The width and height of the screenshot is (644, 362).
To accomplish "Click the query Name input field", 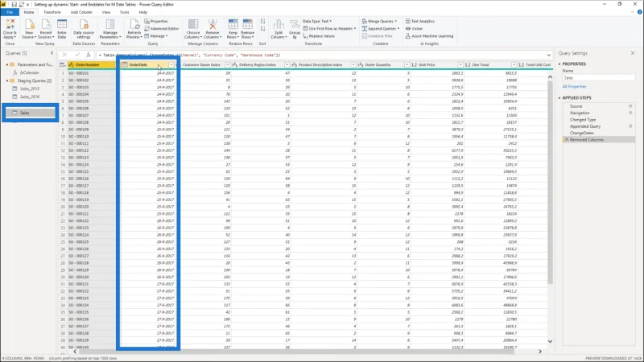I will [x=598, y=77].
